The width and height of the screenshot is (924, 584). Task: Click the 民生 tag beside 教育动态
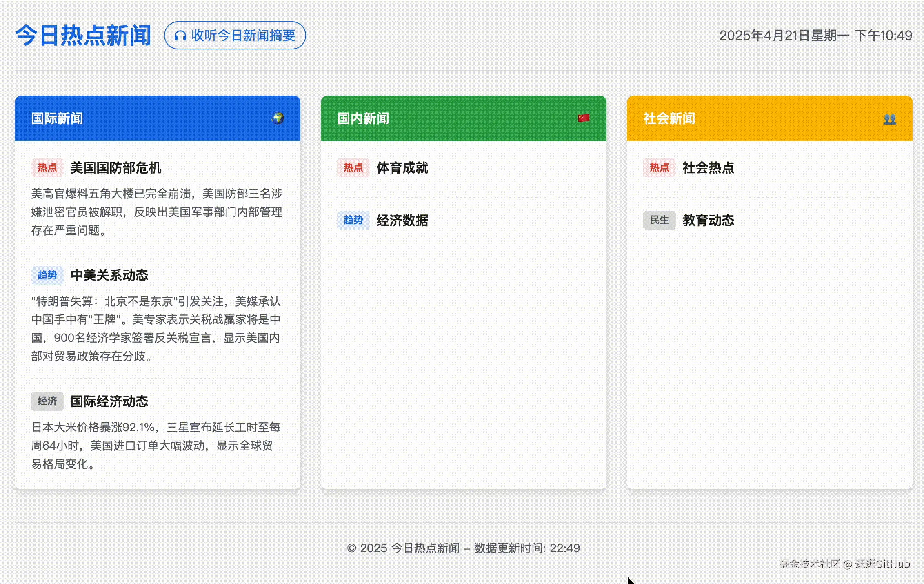click(660, 220)
